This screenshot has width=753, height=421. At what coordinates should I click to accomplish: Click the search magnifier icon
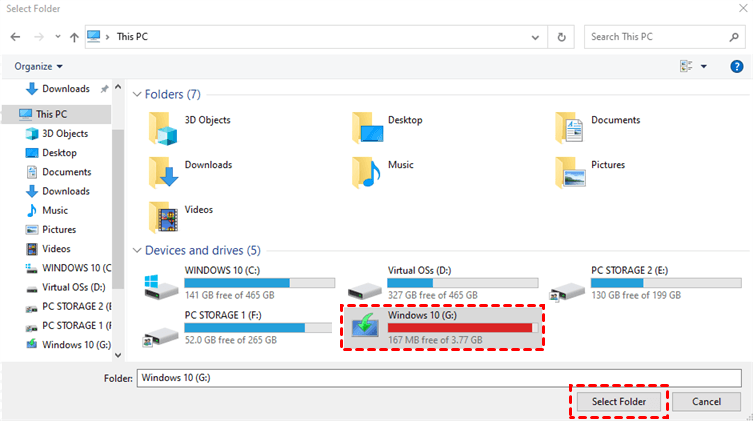(734, 37)
